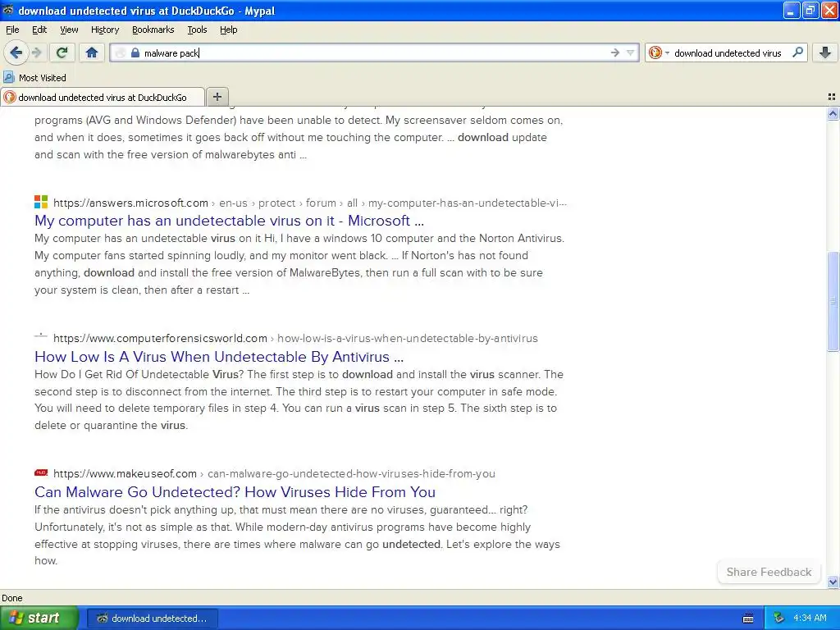Open the Bookmarks menu
Viewport: 840px width, 630px height.
153,30
